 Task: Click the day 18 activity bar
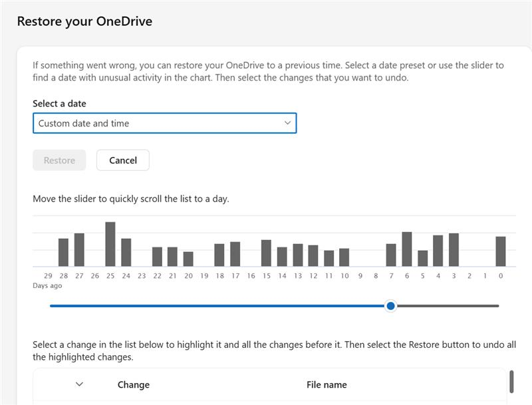click(x=219, y=255)
